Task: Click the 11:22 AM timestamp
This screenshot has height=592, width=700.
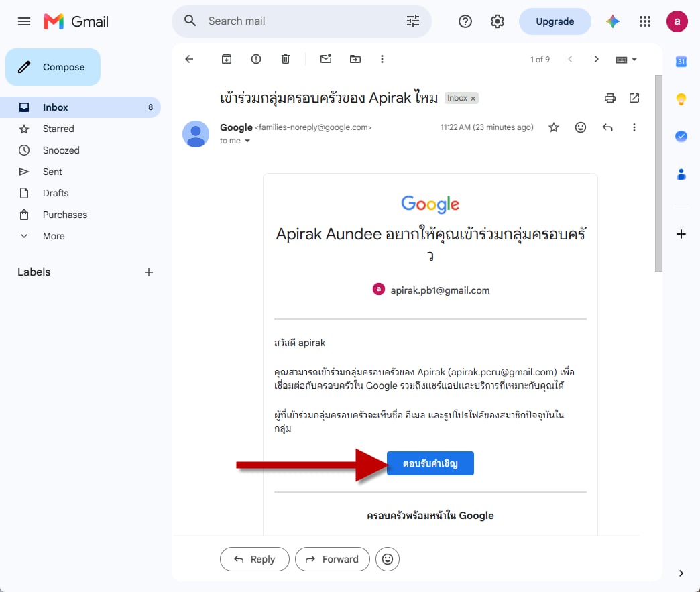Action: point(487,127)
